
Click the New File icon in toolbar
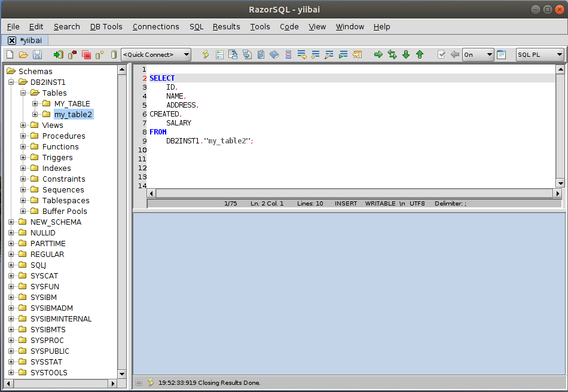click(10, 54)
